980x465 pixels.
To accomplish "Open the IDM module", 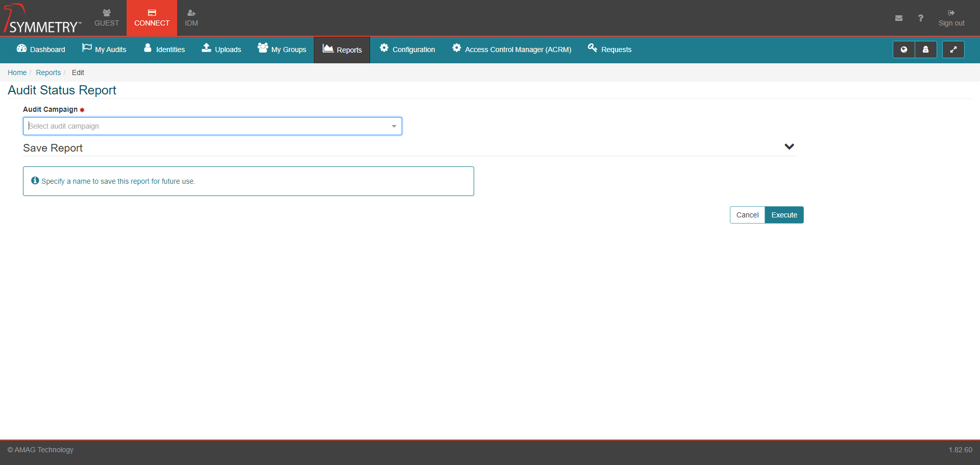I will pos(191,18).
